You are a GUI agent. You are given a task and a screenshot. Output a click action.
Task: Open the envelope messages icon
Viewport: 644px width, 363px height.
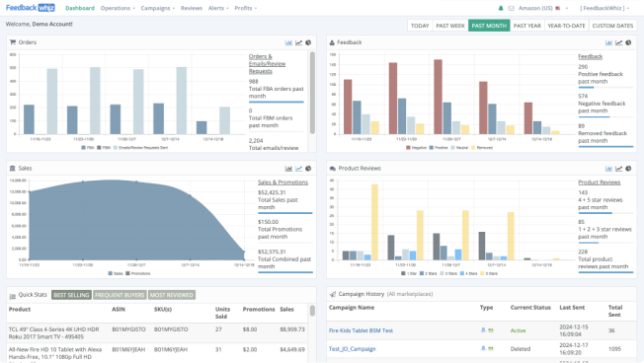pos(511,8)
